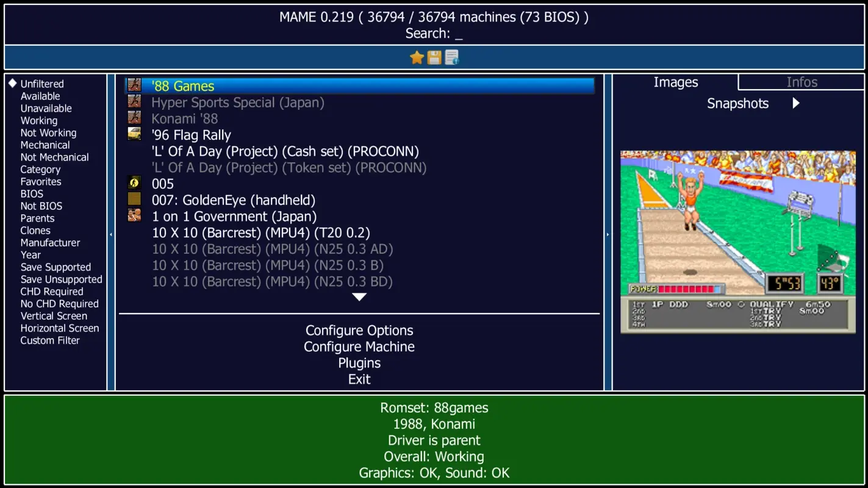Click the '96 Flag Rally car icon
The image size is (868, 488).
tap(134, 134)
